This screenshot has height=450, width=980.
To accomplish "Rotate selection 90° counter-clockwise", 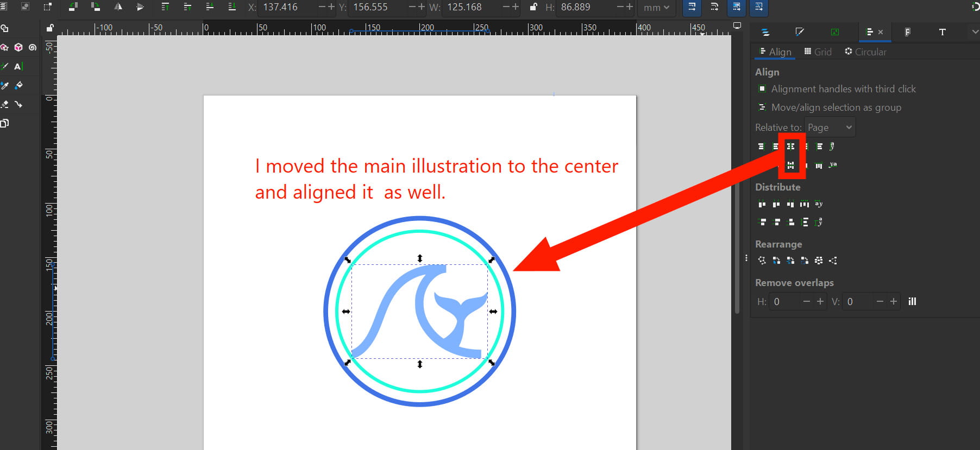I will (x=73, y=7).
